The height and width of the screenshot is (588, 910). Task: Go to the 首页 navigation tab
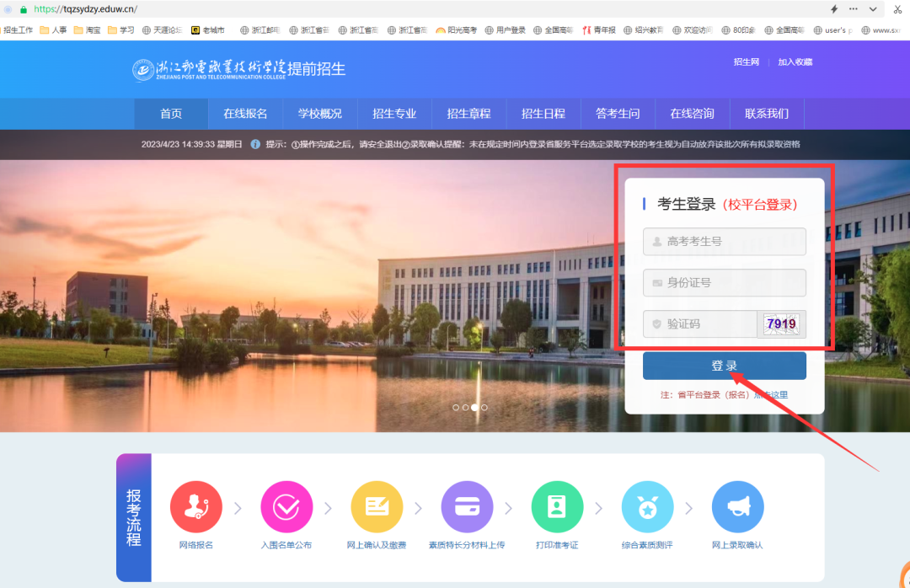(171, 114)
